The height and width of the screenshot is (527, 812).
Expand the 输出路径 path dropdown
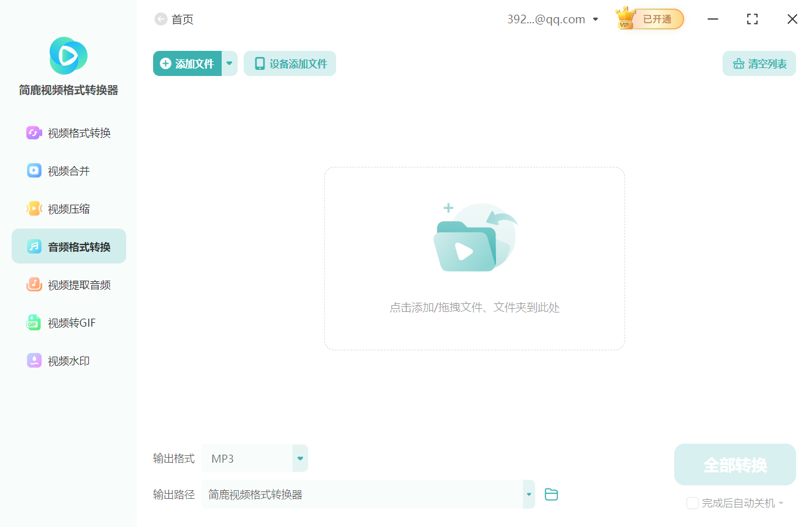click(528, 494)
